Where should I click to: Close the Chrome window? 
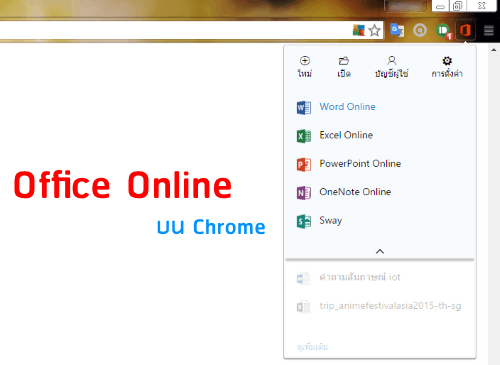[482, 6]
